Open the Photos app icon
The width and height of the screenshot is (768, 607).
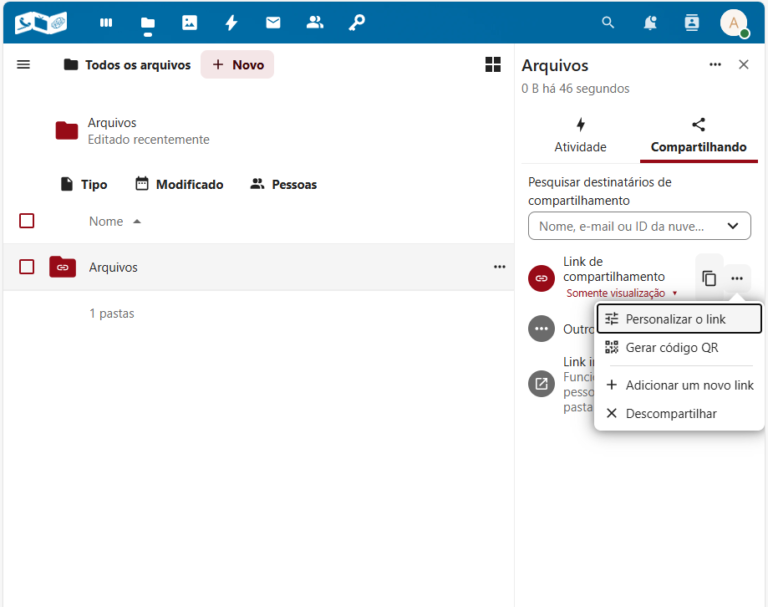tap(189, 22)
